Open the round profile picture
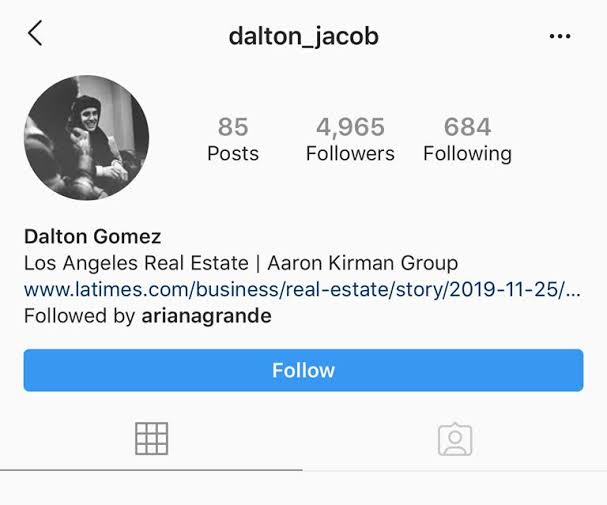The height and width of the screenshot is (505, 607). point(86,137)
